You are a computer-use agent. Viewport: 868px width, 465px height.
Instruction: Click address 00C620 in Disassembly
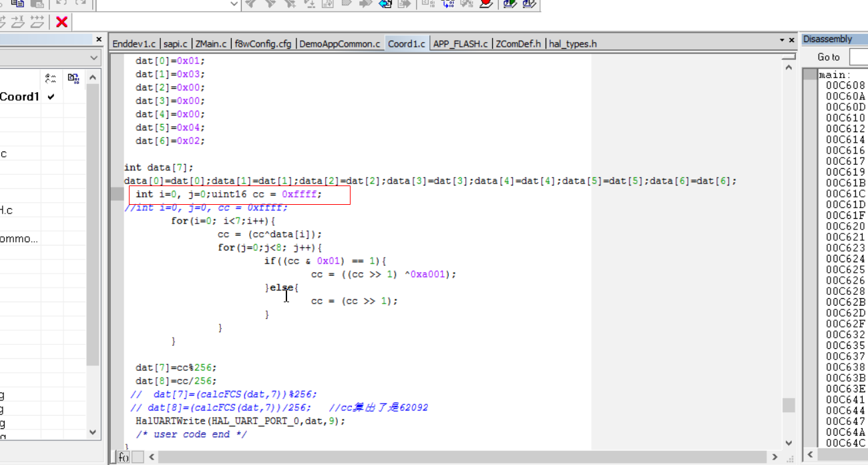point(845,226)
